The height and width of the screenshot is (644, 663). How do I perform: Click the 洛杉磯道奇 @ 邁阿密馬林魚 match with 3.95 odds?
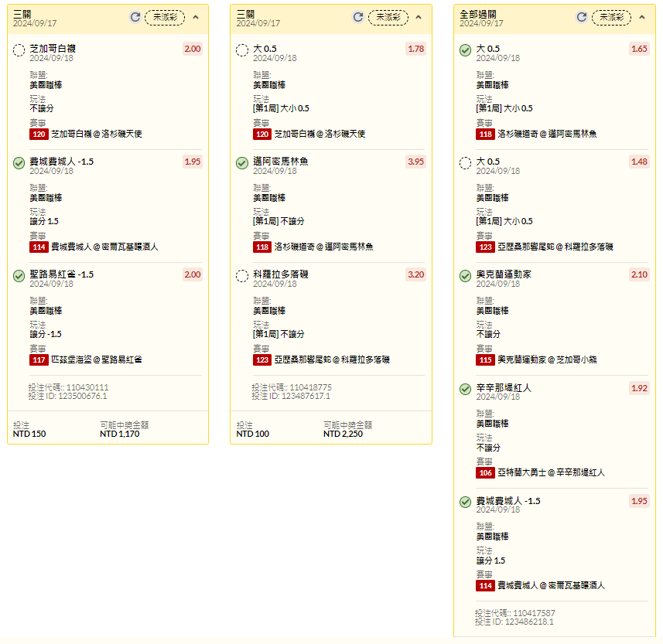coord(323,247)
